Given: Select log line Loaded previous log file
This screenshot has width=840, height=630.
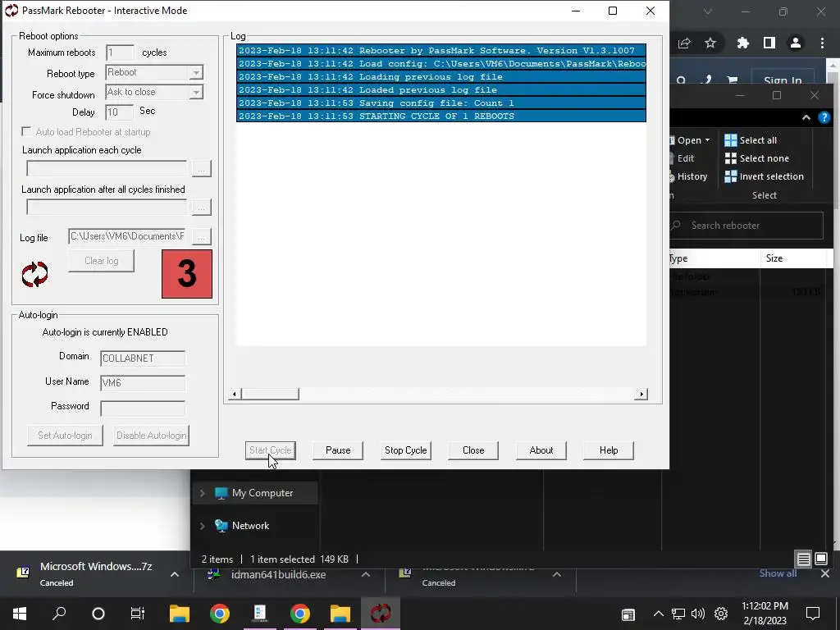Looking at the screenshot, I should (x=441, y=90).
